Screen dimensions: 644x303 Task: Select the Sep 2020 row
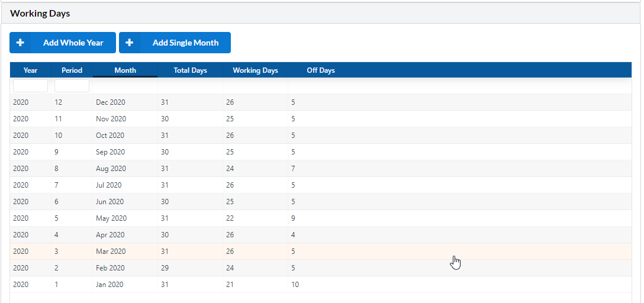click(321, 152)
